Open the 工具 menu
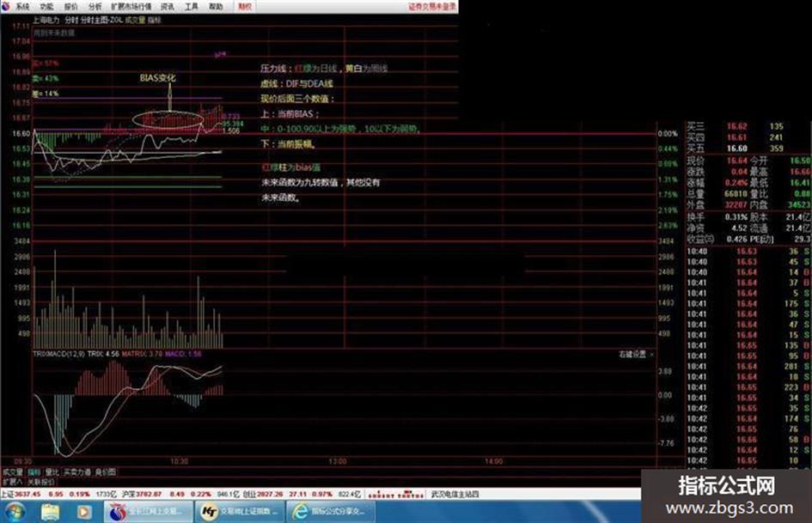The width and height of the screenshot is (812, 523). (192, 7)
